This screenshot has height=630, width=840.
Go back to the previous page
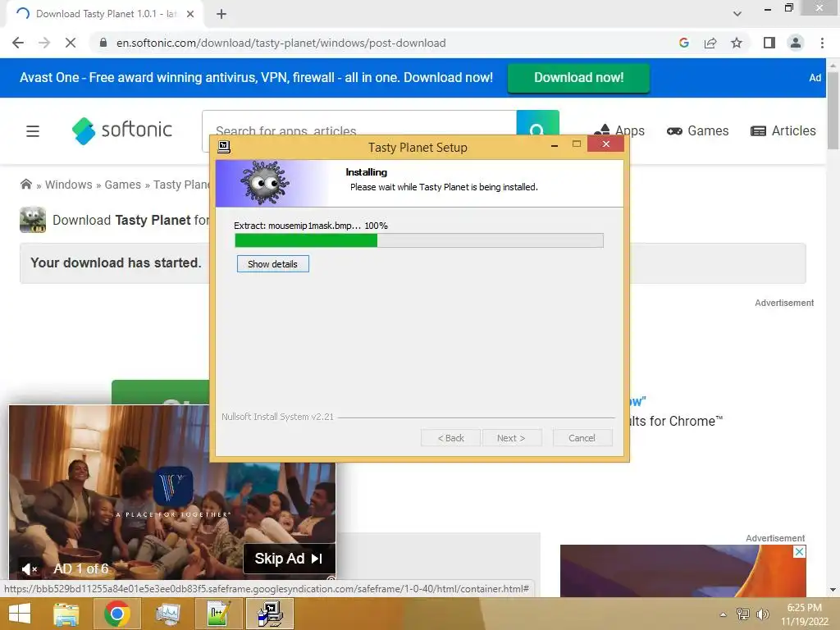point(18,43)
